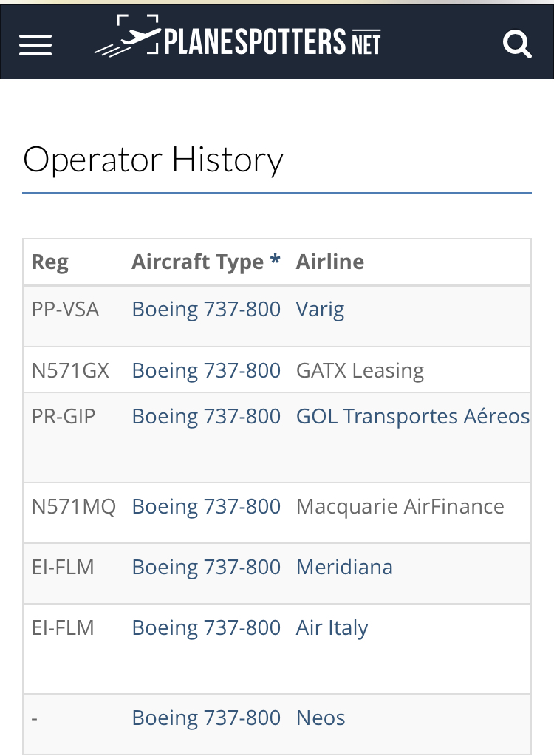
Task: Click Boeing 737-800 in N571GX row
Action: click(206, 371)
